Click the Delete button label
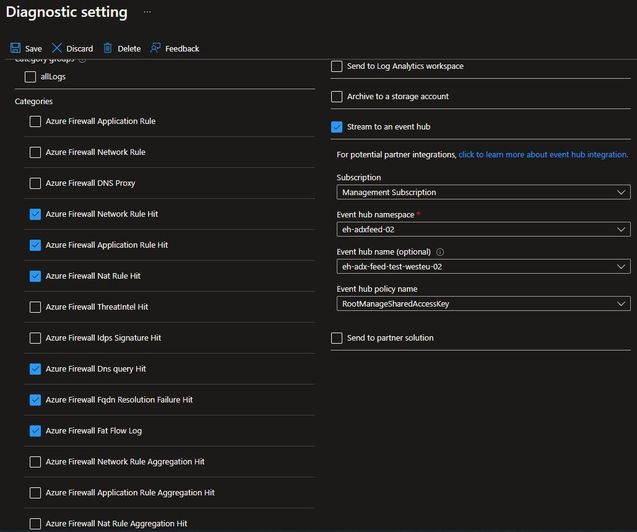Viewport: 637px width, 532px height. coord(129,49)
